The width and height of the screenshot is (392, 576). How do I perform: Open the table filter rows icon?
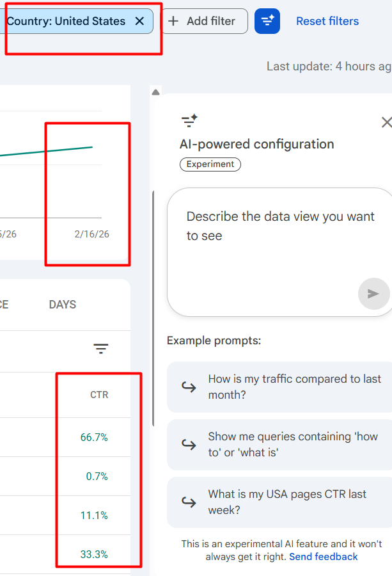(x=101, y=349)
